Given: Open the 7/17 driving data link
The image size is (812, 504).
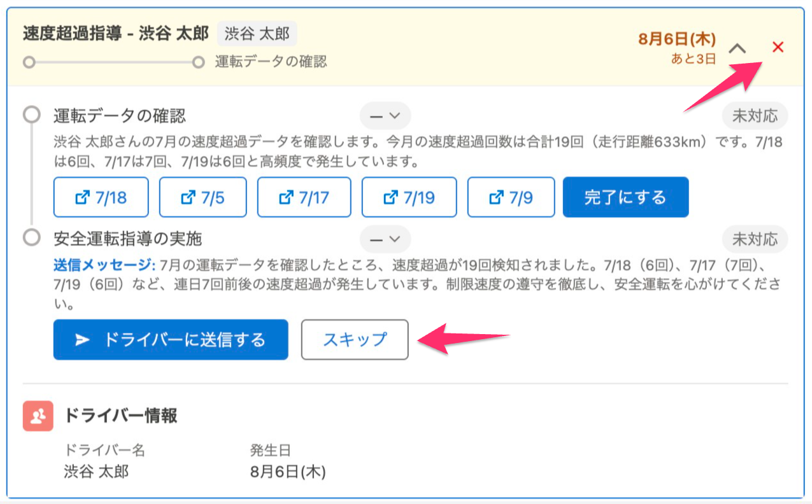Looking at the screenshot, I should pos(304,197).
